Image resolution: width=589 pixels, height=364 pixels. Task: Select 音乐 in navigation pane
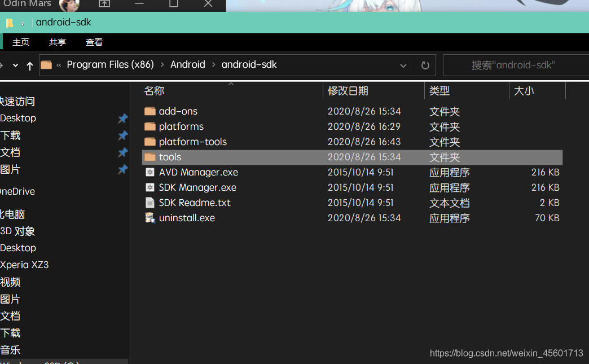click(10, 350)
